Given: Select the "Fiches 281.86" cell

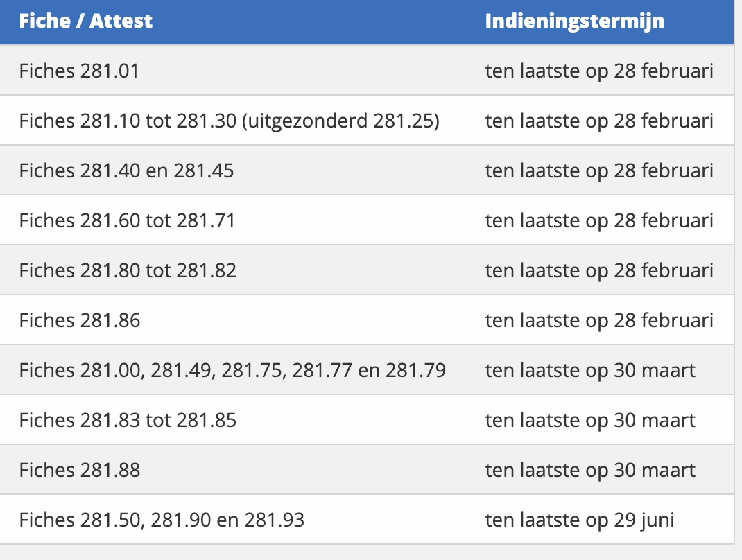Looking at the screenshot, I should click(80, 320).
